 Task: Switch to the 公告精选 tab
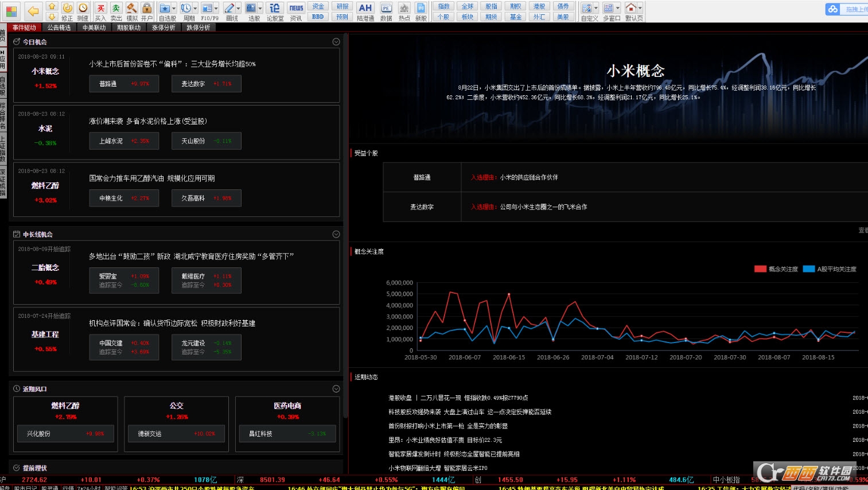(x=59, y=28)
